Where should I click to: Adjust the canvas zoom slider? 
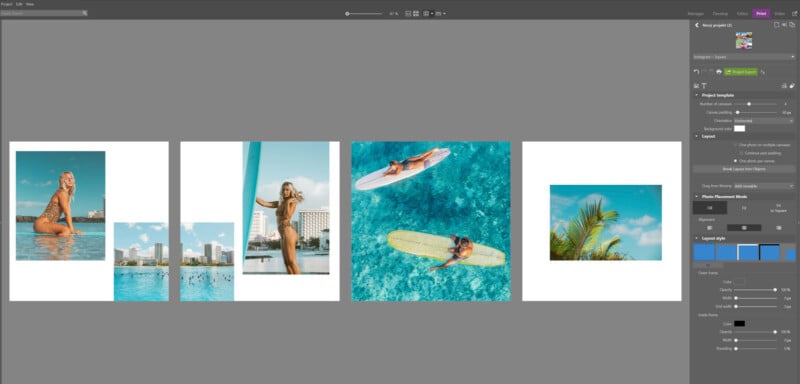pos(364,14)
